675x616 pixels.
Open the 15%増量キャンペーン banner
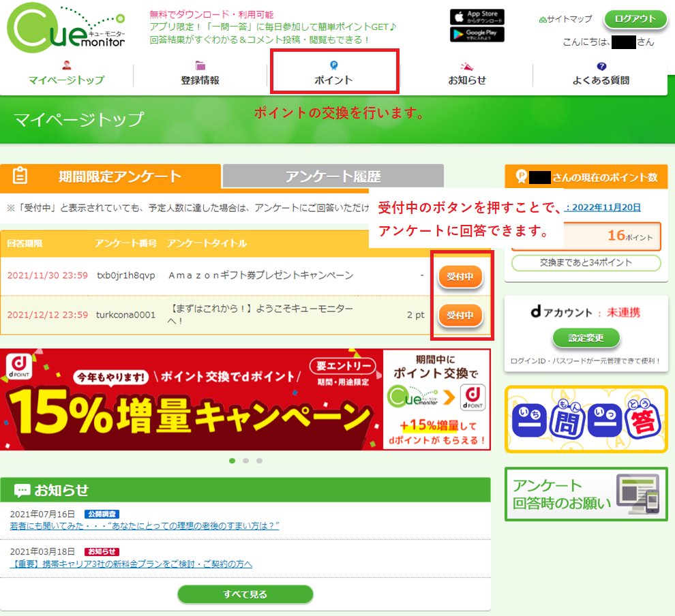[245, 399]
